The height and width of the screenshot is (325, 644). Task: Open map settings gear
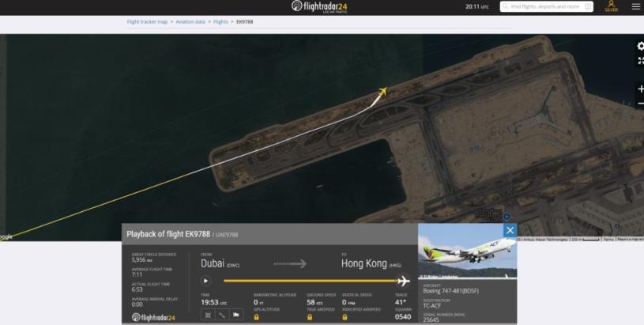tap(640, 46)
